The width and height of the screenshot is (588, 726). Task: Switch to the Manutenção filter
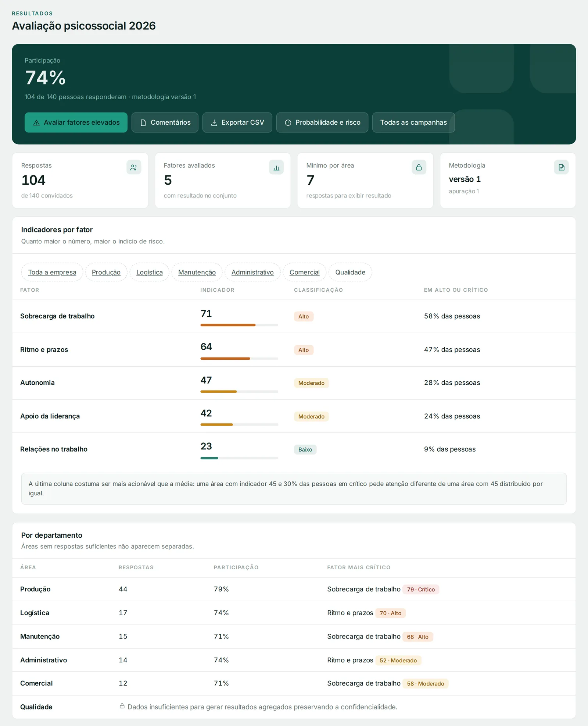click(197, 272)
